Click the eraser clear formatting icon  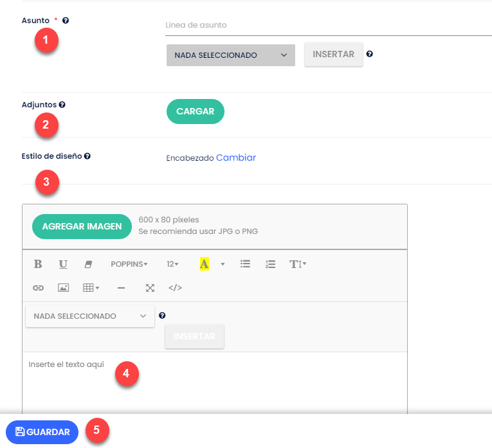click(x=88, y=264)
